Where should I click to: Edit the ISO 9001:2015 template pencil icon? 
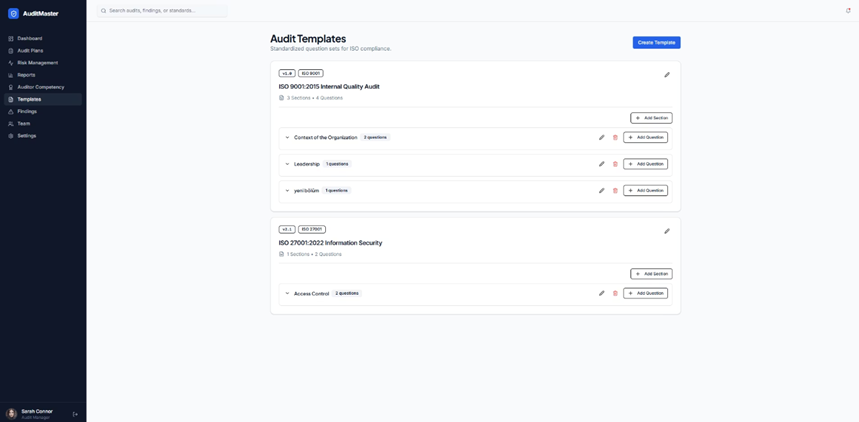(x=667, y=75)
